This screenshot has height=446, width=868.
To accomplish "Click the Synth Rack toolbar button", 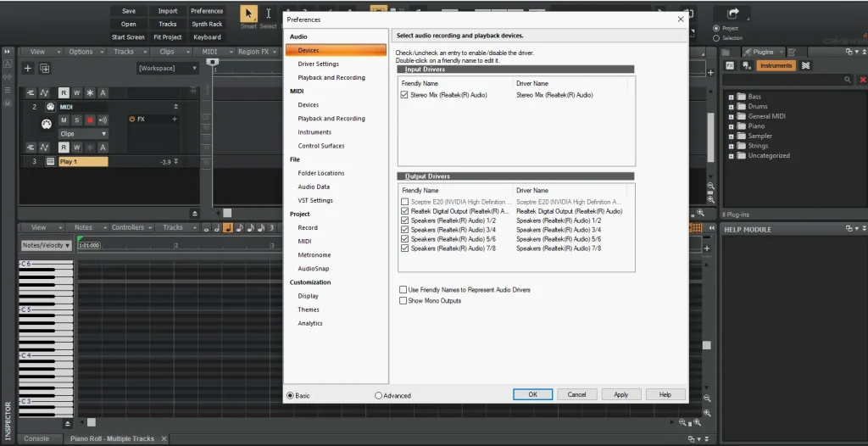I will click(x=207, y=24).
